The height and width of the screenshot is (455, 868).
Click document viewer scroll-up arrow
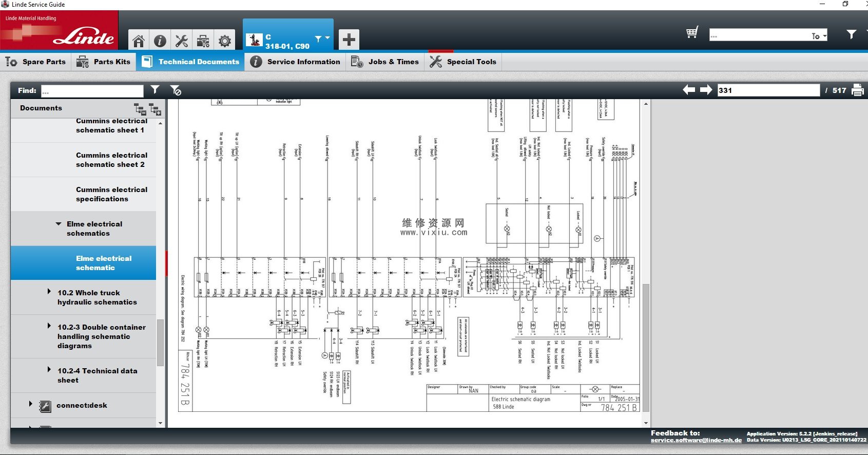point(646,104)
